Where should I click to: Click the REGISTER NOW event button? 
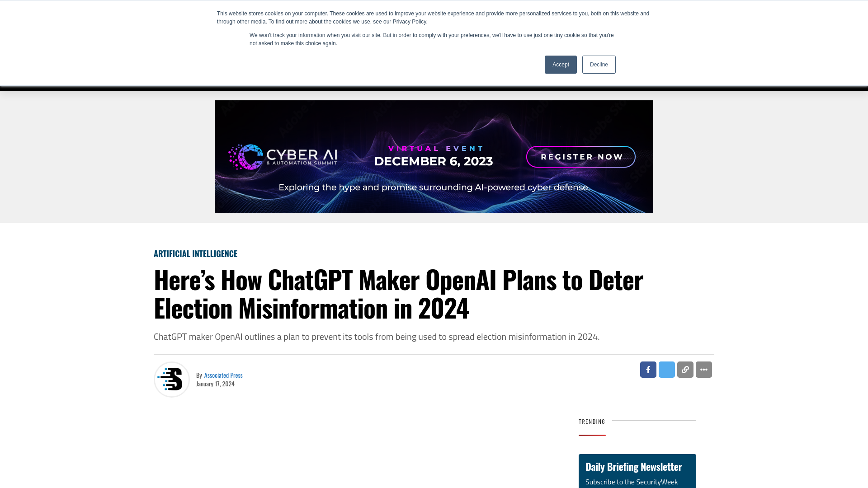pyautogui.click(x=580, y=157)
